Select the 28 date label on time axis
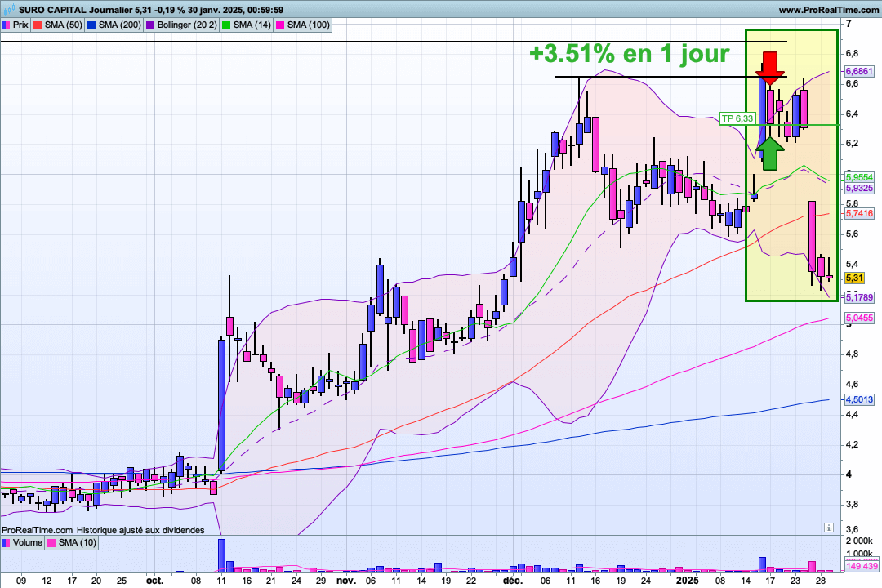The image size is (882, 588). [x=820, y=581]
